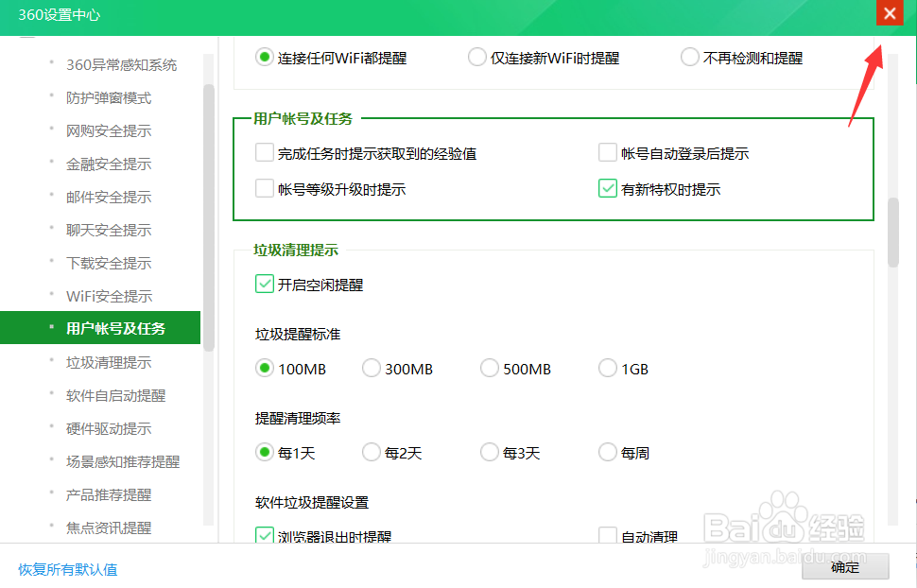This screenshot has height=588, width=917.
Task: Set cleanup reminder frequency to 每1天
Action: click(265, 452)
